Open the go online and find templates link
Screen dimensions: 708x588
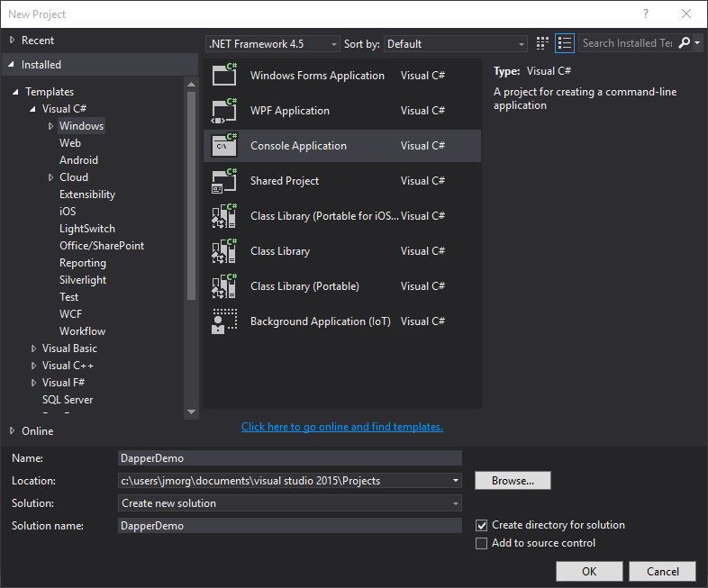coord(341,427)
